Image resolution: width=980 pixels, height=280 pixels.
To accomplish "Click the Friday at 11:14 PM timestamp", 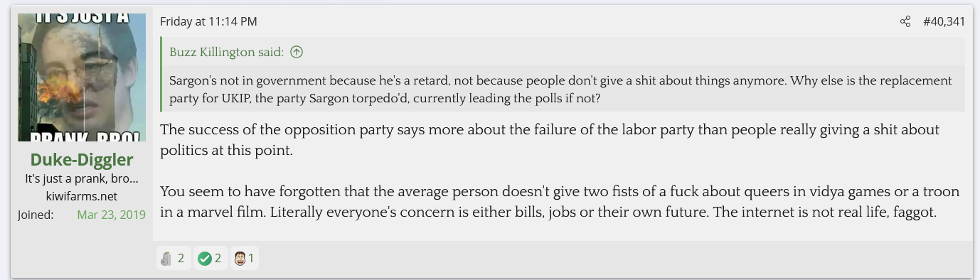I will (208, 22).
